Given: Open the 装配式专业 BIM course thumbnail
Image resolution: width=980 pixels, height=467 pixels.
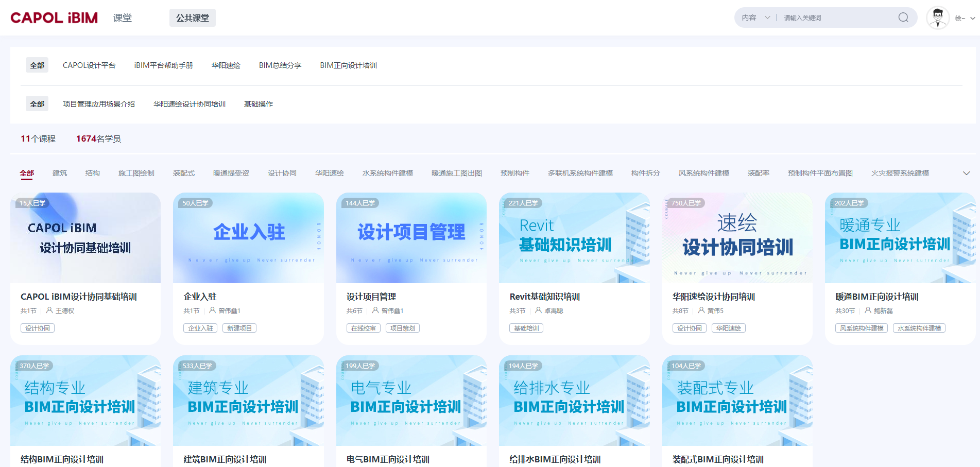Looking at the screenshot, I should click(737, 401).
